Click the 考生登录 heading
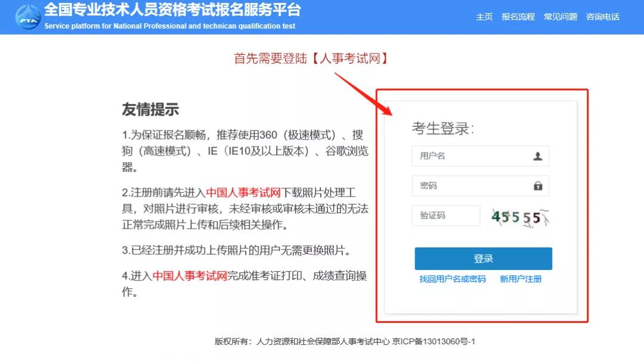This screenshot has width=644, height=361. [442, 128]
